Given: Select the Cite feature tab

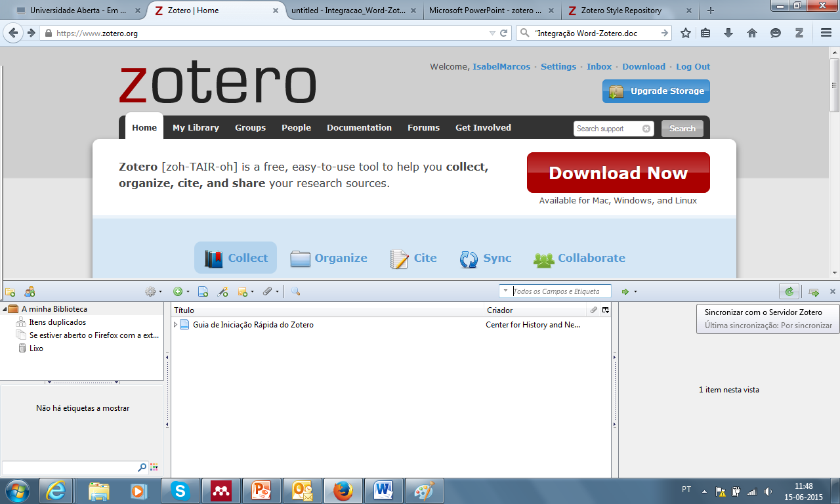Looking at the screenshot, I should tap(413, 258).
